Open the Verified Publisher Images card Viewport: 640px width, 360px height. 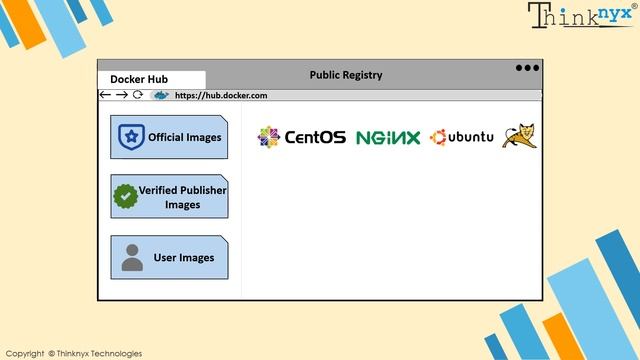tap(169, 196)
